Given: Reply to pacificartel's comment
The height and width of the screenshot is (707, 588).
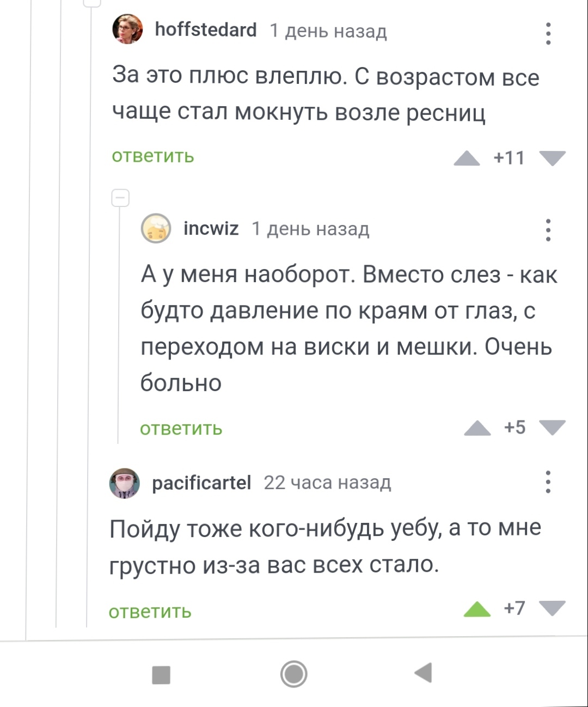Looking at the screenshot, I should click(x=150, y=612).
